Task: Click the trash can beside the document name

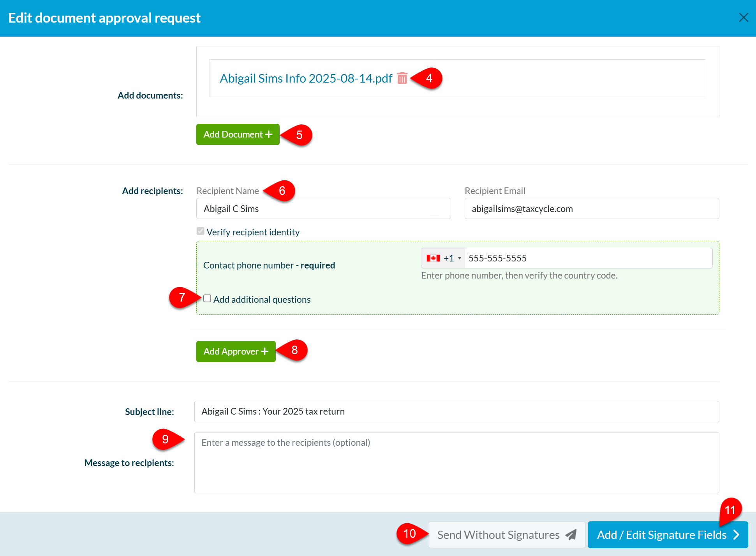Action: (402, 78)
